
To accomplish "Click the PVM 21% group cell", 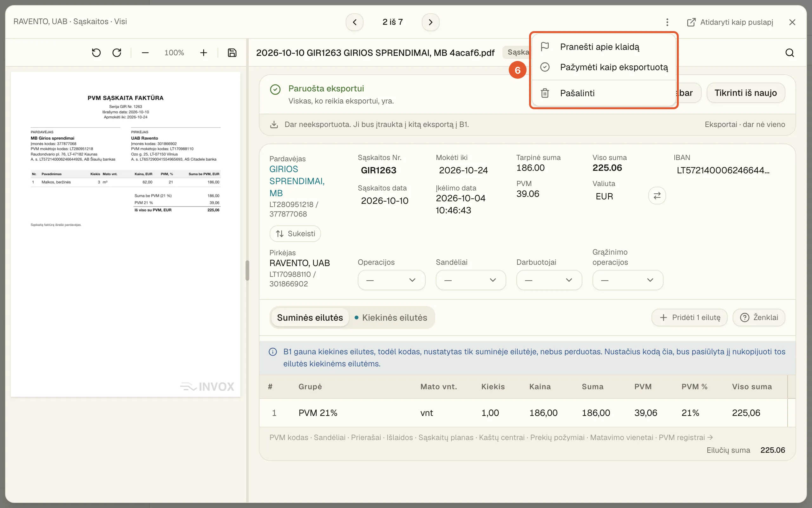I will (x=318, y=412).
